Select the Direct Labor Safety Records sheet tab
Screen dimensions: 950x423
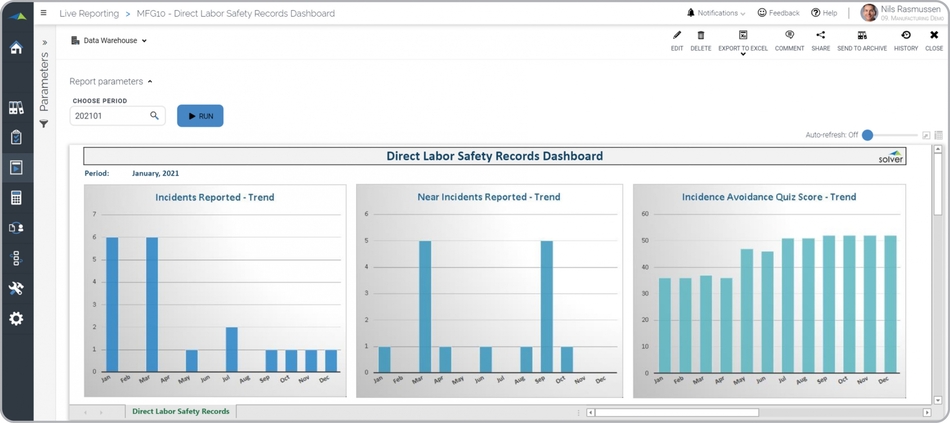click(x=180, y=411)
